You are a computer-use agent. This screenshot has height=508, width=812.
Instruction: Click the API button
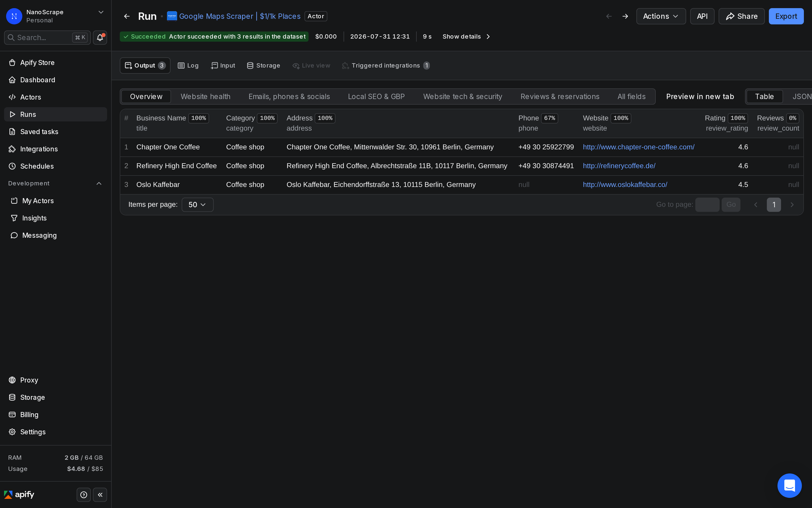[702, 16]
